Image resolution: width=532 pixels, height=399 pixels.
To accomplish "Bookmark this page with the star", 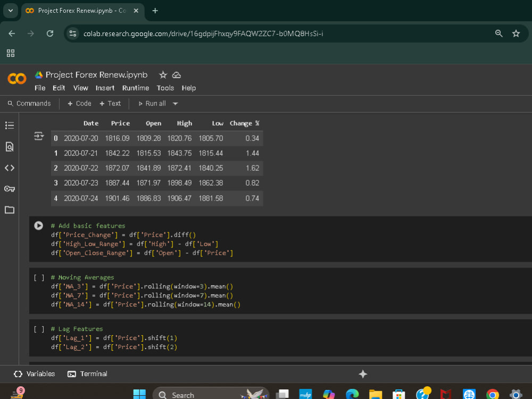I will [516, 33].
